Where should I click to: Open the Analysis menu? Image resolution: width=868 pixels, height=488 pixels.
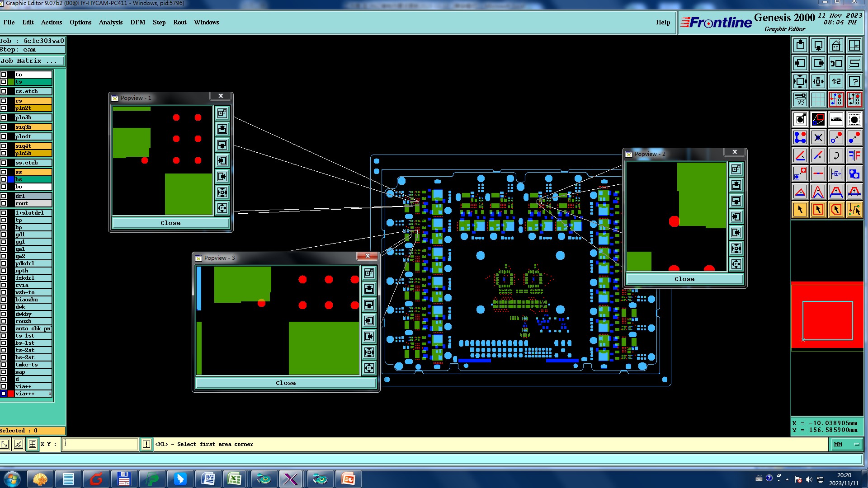pos(111,23)
